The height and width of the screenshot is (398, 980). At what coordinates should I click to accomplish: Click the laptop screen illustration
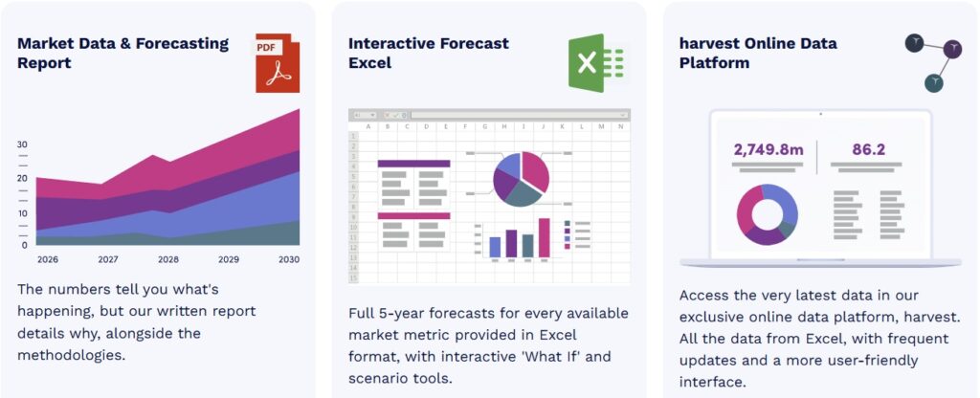(820, 188)
